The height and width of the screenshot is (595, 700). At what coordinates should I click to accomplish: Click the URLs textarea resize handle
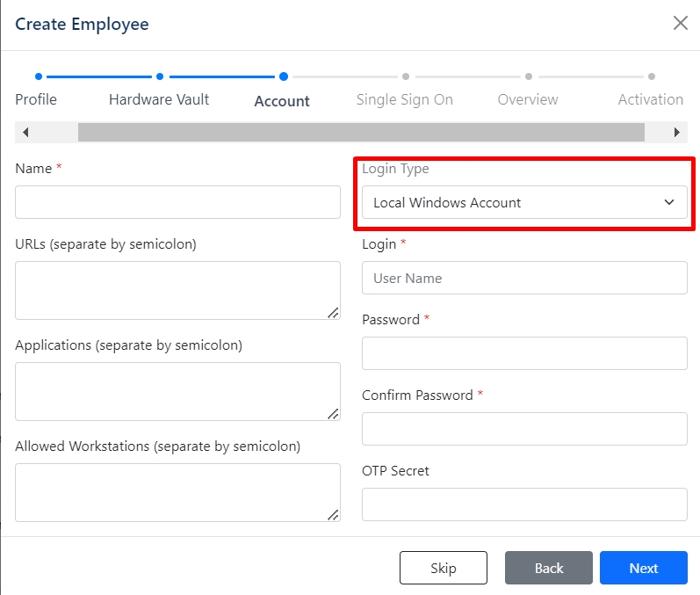333,313
